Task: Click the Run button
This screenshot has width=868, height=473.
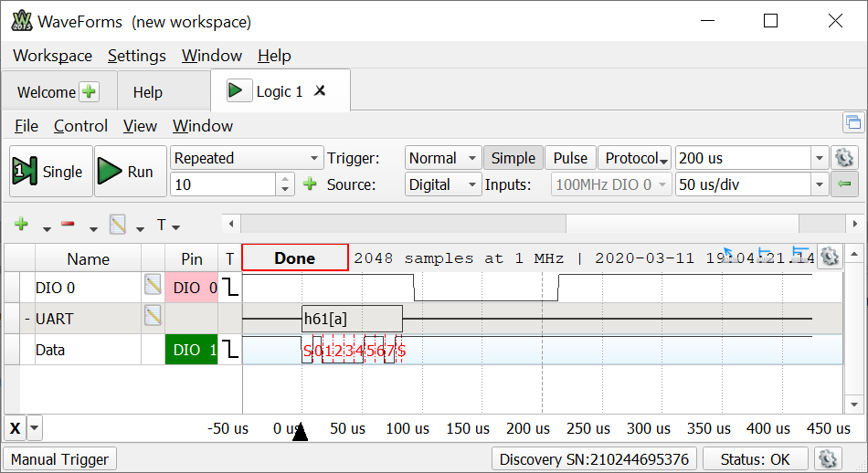Action: [131, 172]
